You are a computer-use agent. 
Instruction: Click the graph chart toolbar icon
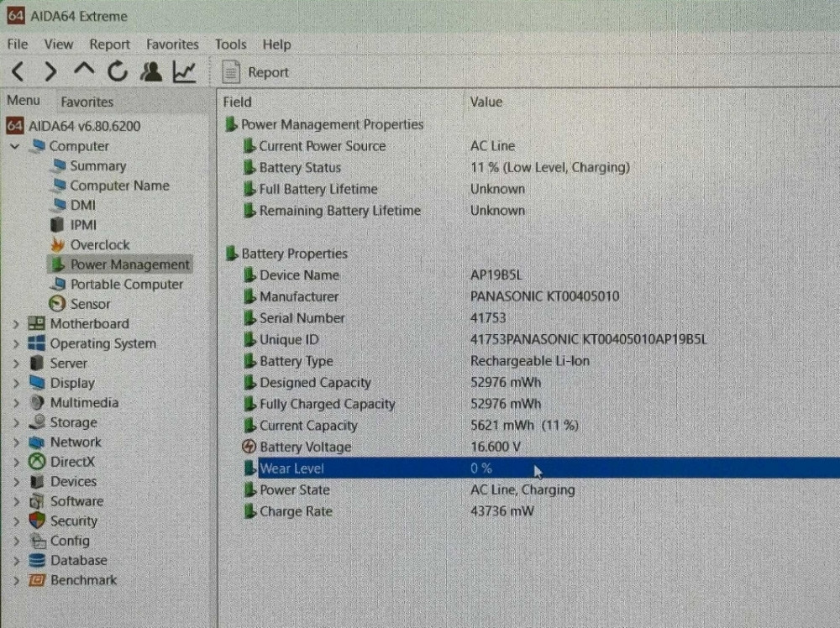[184, 72]
